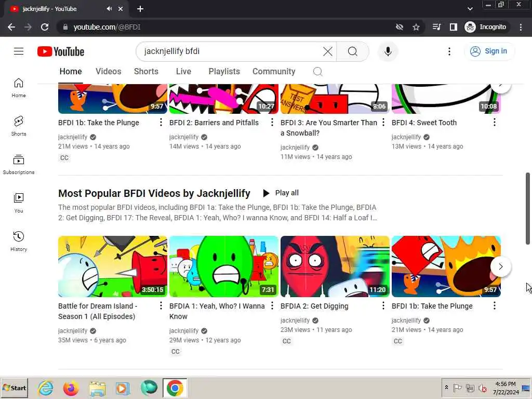This screenshot has height=399, width=532.
Task: Open History in the left sidebar
Action: click(19, 241)
